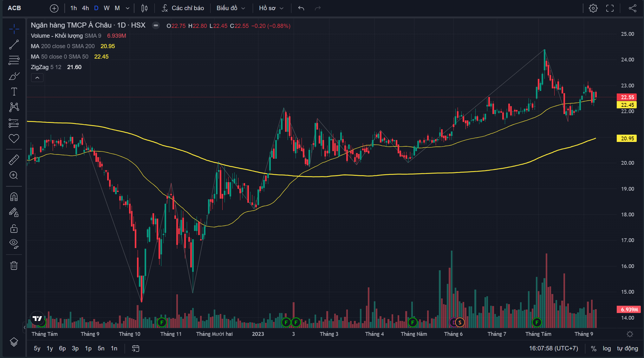Select the text annotation tool
Viewport: 644px width, 358px height.
[x=14, y=92]
